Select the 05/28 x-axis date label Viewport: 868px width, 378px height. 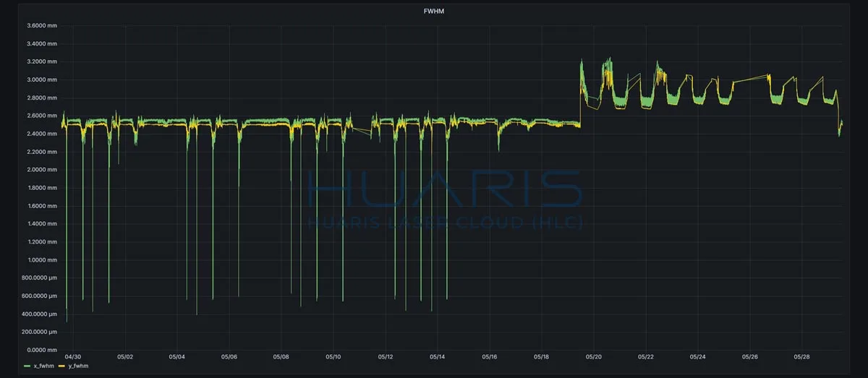tap(801, 356)
